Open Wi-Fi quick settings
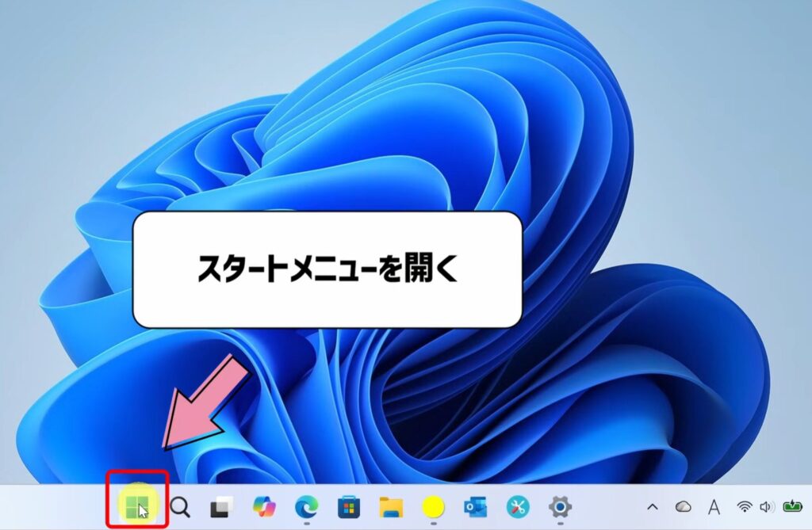This screenshot has height=530, width=812. (x=744, y=507)
